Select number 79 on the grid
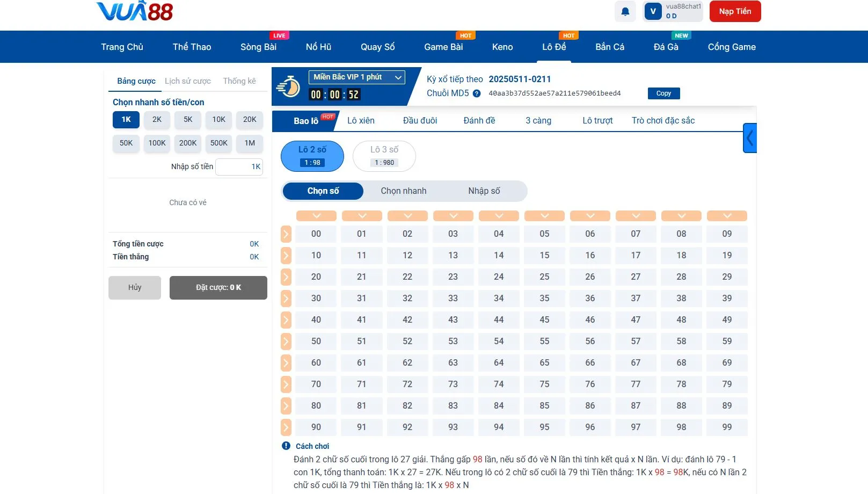The image size is (868, 494). click(x=727, y=384)
